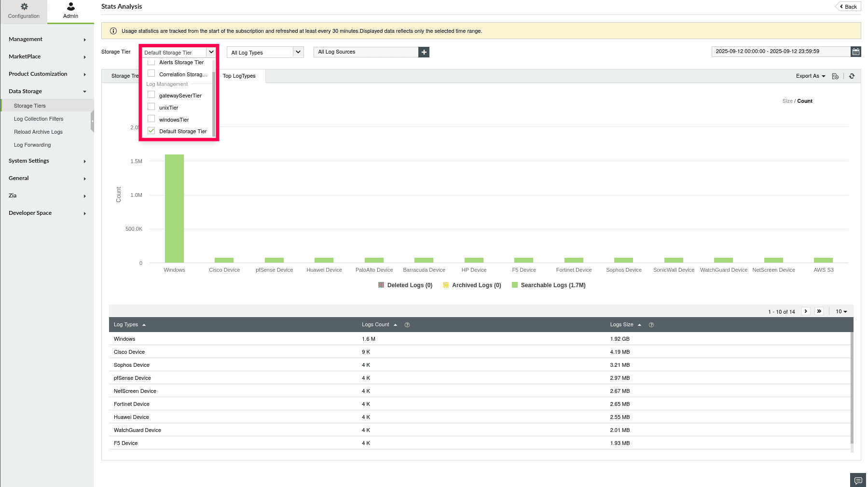Screen dimensions: 868x487
Task: Sort by Logs Count arrow
Action: pyautogui.click(x=395, y=325)
